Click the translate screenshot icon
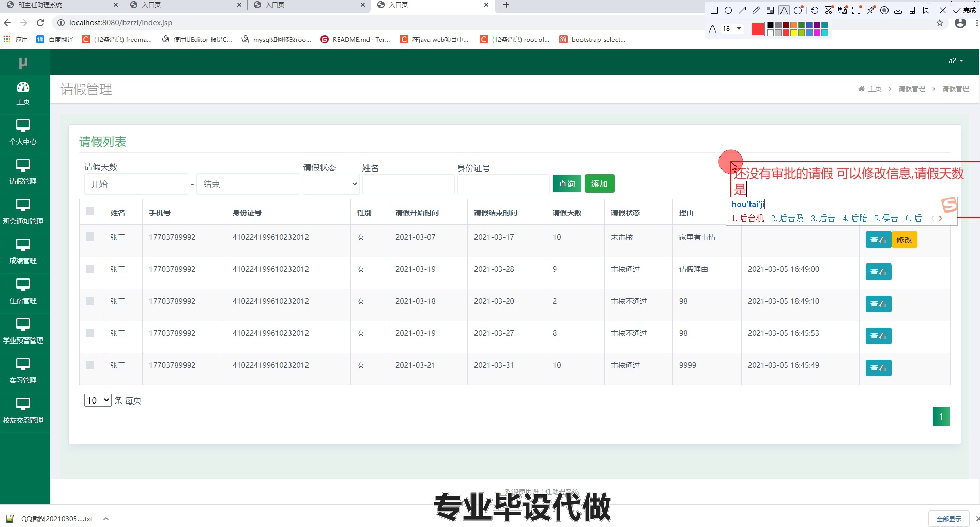Viewport: 980px width, 527px height. coord(843,10)
